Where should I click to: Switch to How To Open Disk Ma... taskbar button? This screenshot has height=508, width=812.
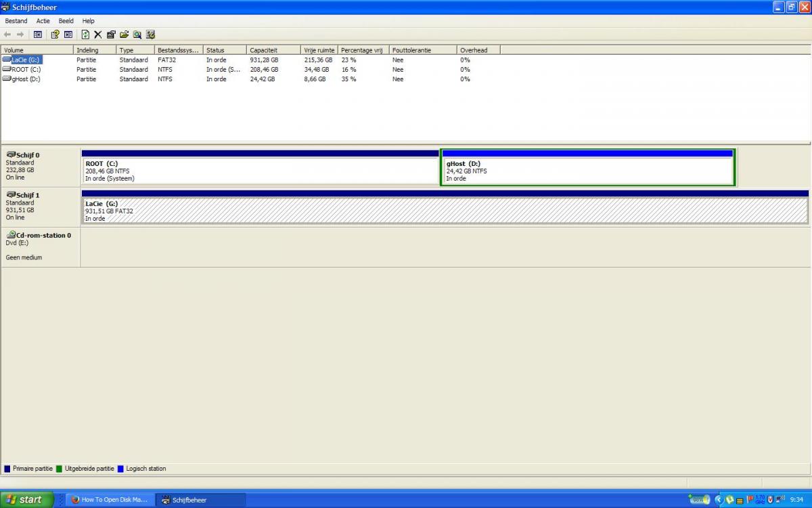coord(110,500)
